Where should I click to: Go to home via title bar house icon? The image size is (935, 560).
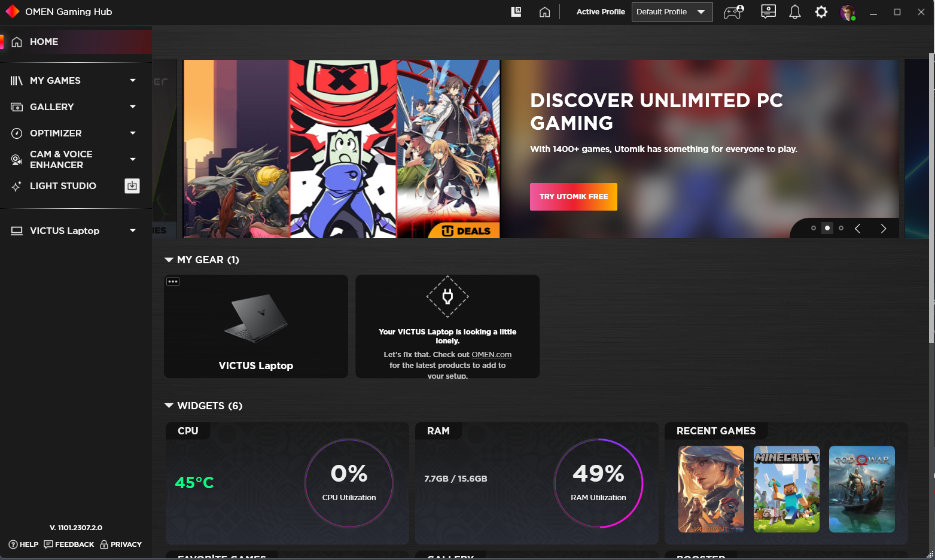point(544,12)
